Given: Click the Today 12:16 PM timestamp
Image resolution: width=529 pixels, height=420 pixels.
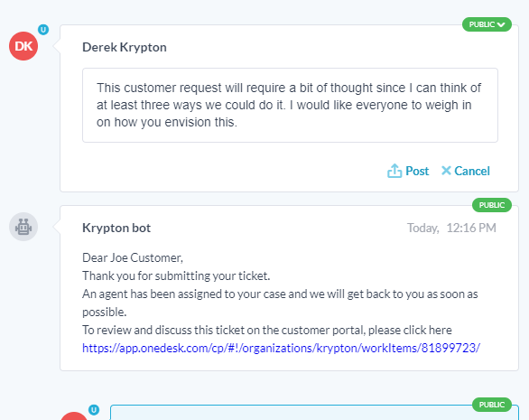Looking at the screenshot, I should click(451, 228).
